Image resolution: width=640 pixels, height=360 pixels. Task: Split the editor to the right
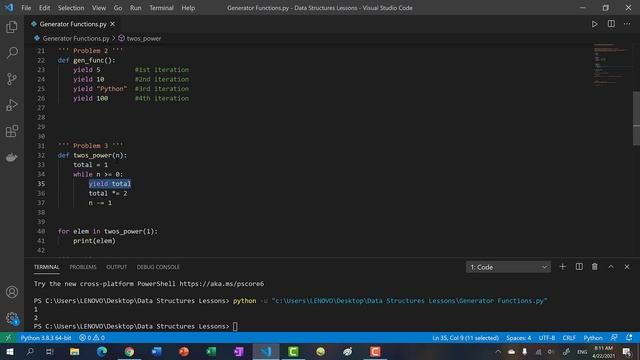click(611, 24)
